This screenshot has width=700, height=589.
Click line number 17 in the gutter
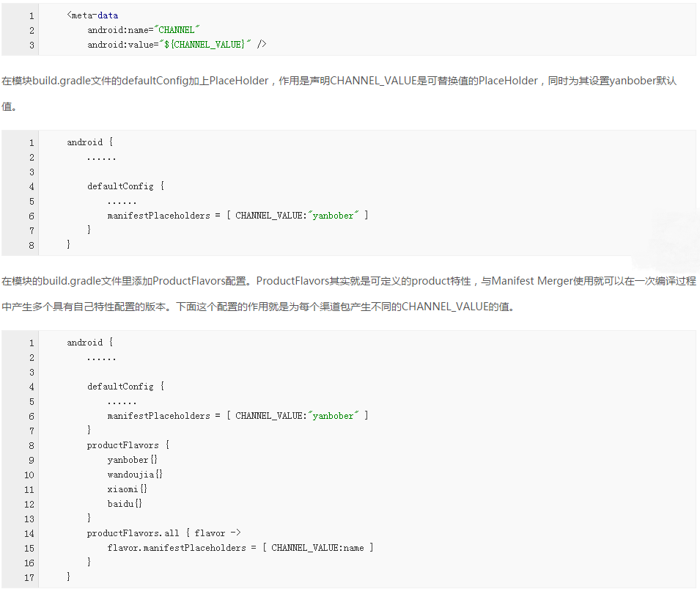click(29, 577)
